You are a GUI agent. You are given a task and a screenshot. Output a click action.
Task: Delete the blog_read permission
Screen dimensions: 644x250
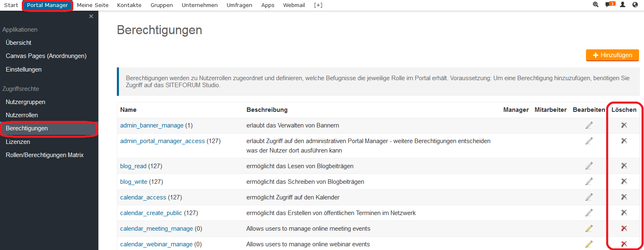click(624, 166)
